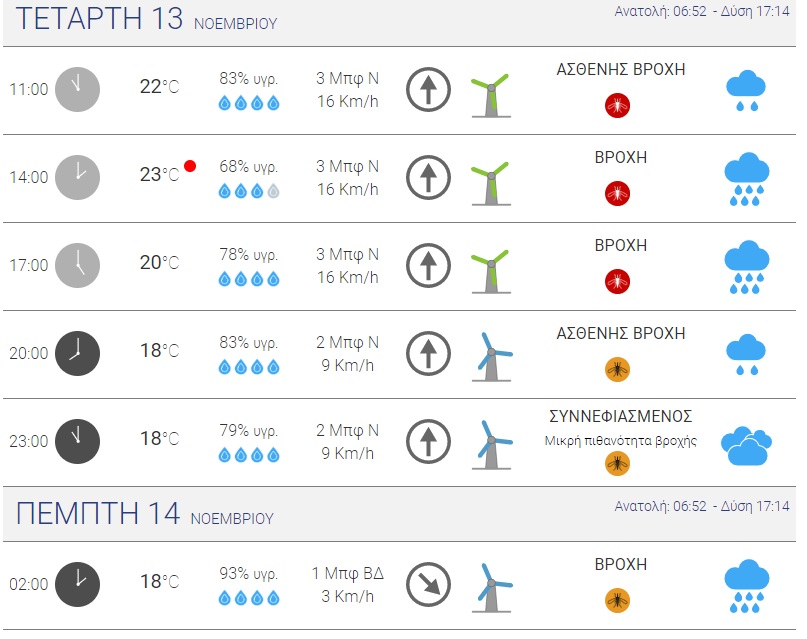Screen dimensions: 807x639
Task: Click the light rain cloud icon at 11:00
Action: pyautogui.click(x=745, y=90)
